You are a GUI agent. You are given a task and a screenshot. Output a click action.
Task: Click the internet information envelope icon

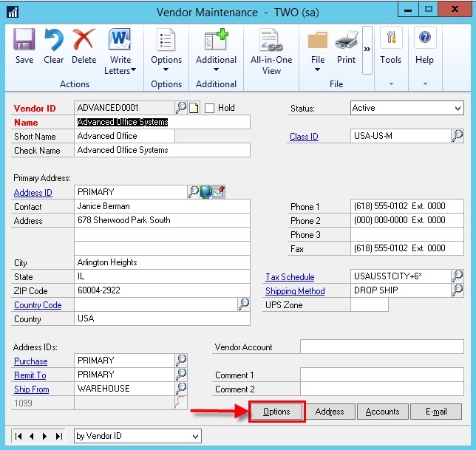tap(219, 192)
